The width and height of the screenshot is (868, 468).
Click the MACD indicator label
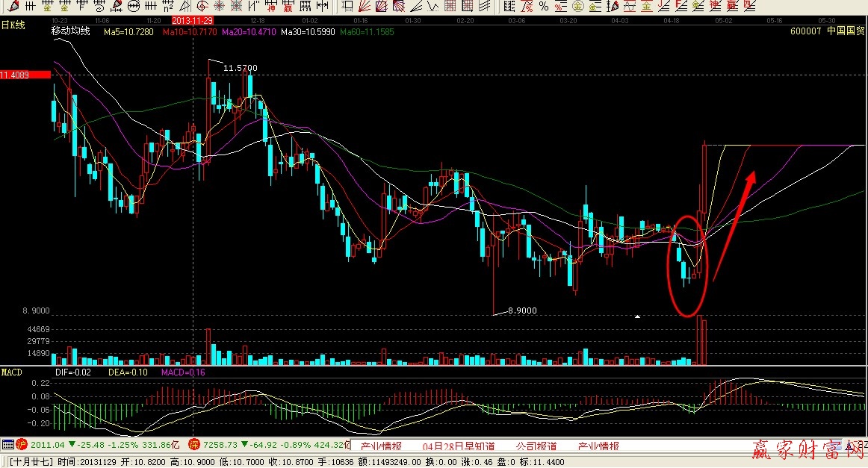point(12,372)
